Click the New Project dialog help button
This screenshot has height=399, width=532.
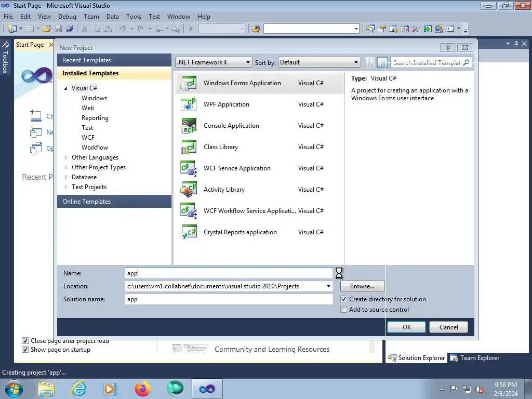(448, 47)
